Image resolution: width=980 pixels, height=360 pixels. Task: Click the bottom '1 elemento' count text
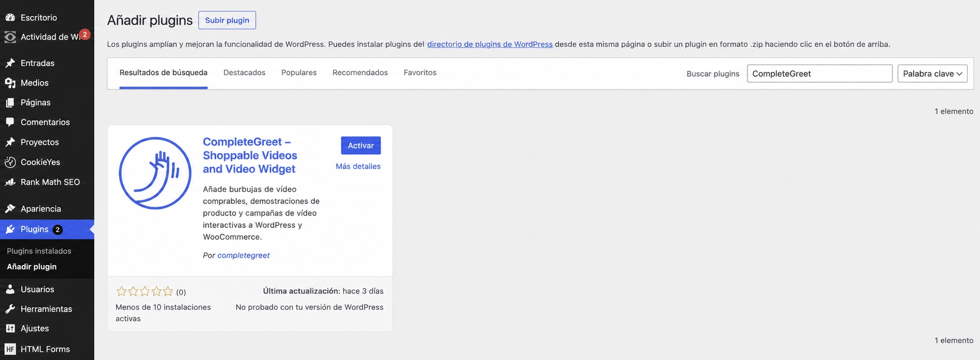(x=954, y=341)
